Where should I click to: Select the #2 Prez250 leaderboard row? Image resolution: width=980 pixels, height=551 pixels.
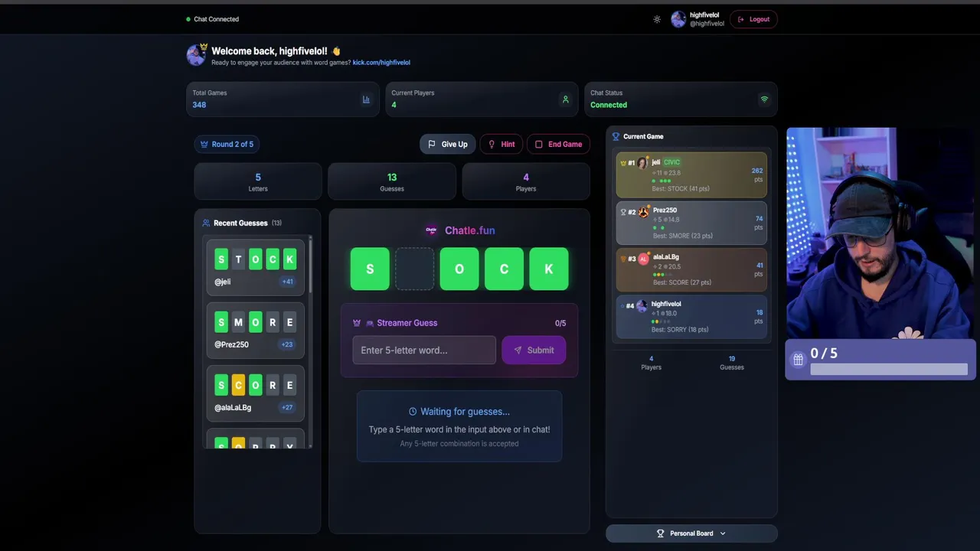[691, 223]
